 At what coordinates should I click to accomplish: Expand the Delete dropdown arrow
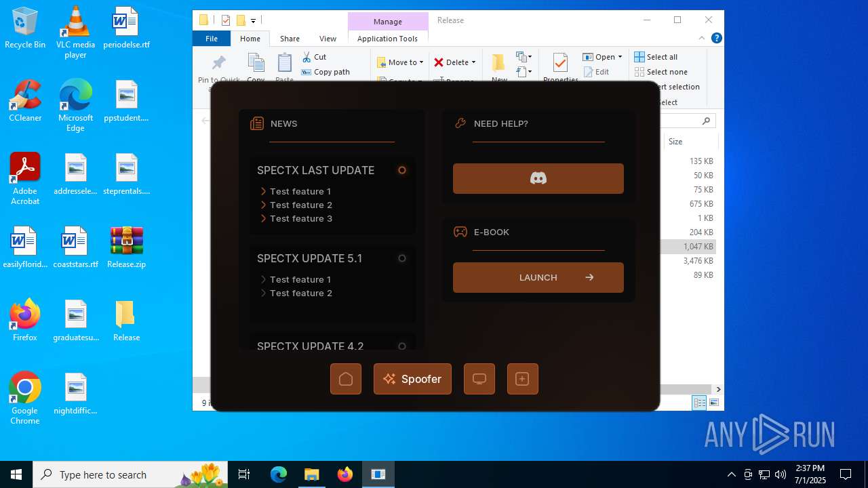pyautogui.click(x=473, y=62)
